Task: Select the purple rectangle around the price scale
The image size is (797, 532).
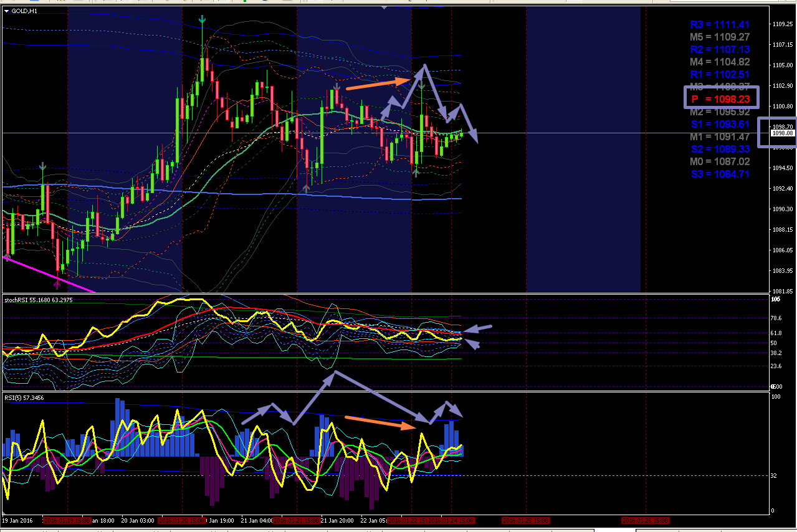Action: pyautogui.click(x=777, y=132)
